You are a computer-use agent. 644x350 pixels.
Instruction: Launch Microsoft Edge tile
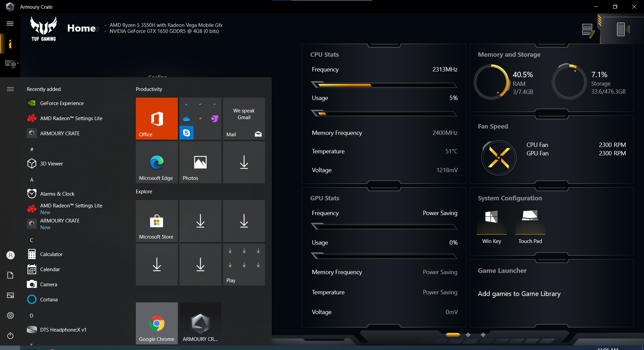[x=157, y=162]
